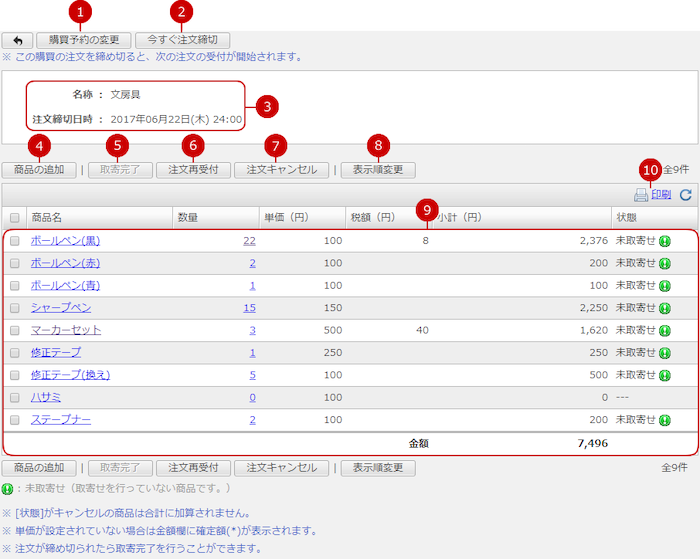
Task: Click top 注文キャンセル button
Action: tap(281, 170)
